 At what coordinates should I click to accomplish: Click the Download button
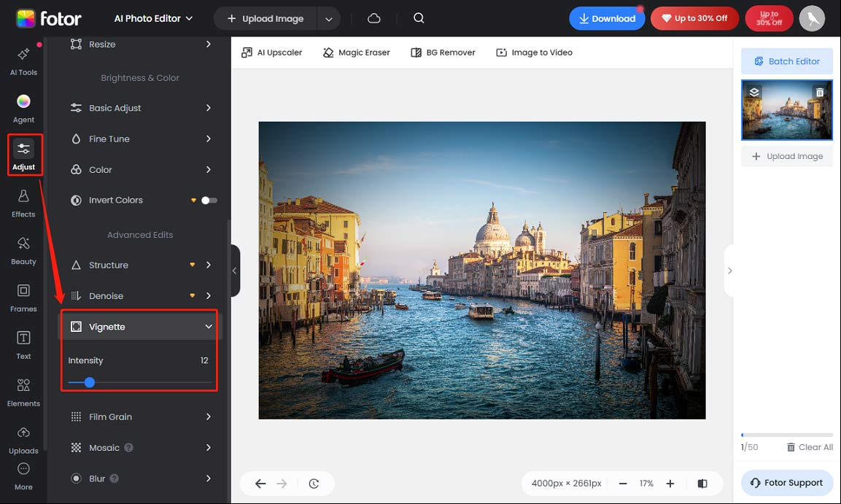pyautogui.click(x=607, y=18)
